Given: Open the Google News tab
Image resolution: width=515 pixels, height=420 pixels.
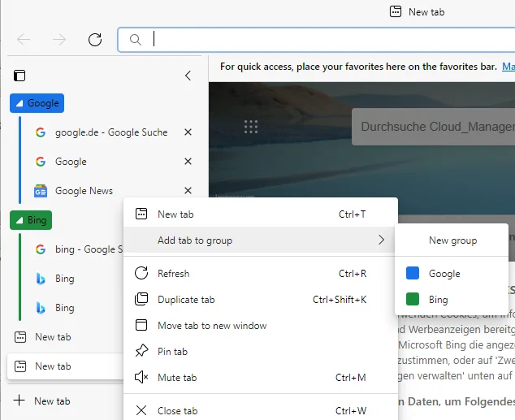Looking at the screenshot, I should (x=110, y=191).
